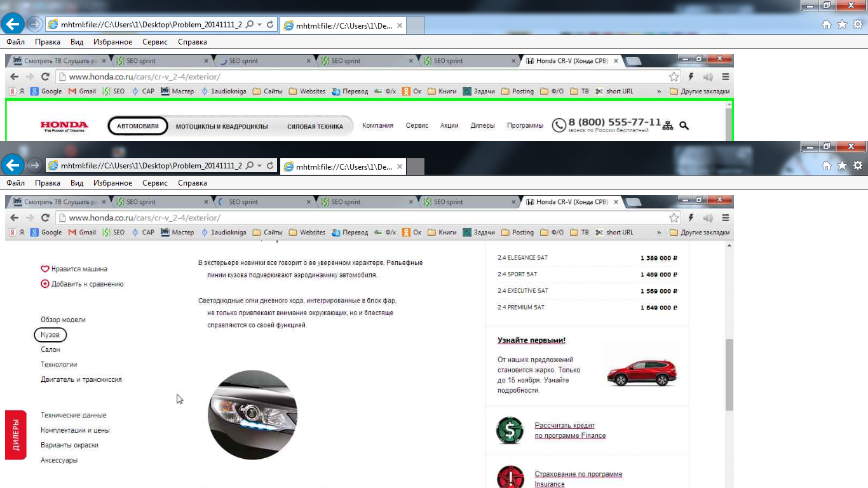Open the sitemap icon beside the phone number
The width and height of the screenshot is (868, 488).
click(667, 126)
